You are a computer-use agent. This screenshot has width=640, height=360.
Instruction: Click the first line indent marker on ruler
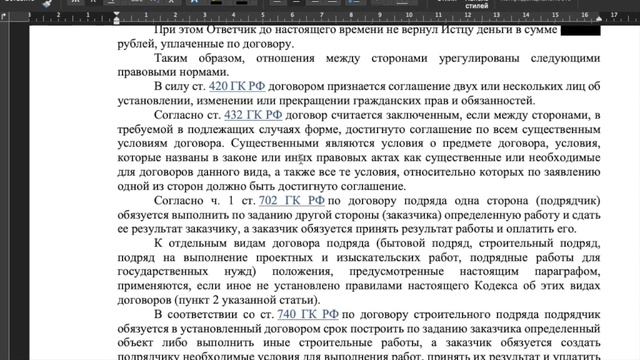tap(116, 14)
